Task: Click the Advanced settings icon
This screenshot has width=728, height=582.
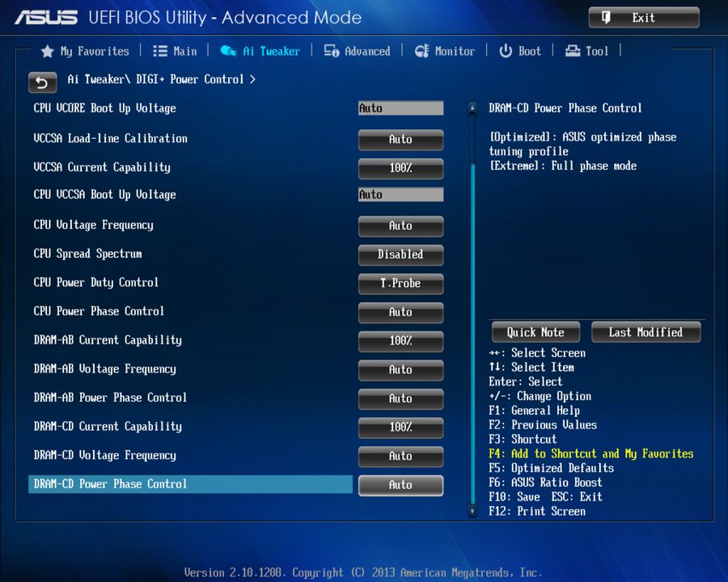Action: tap(331, 50)
